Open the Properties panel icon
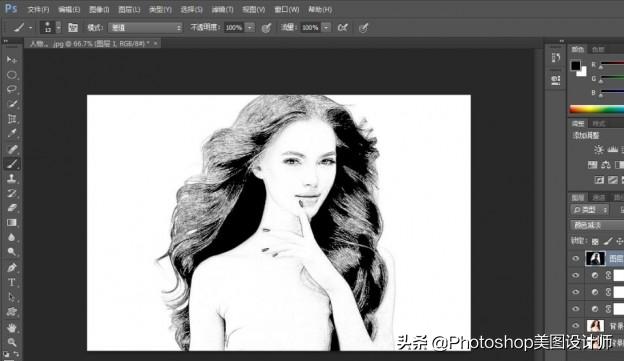Screen dimensions: 624x361 click(x=556, y=80)
